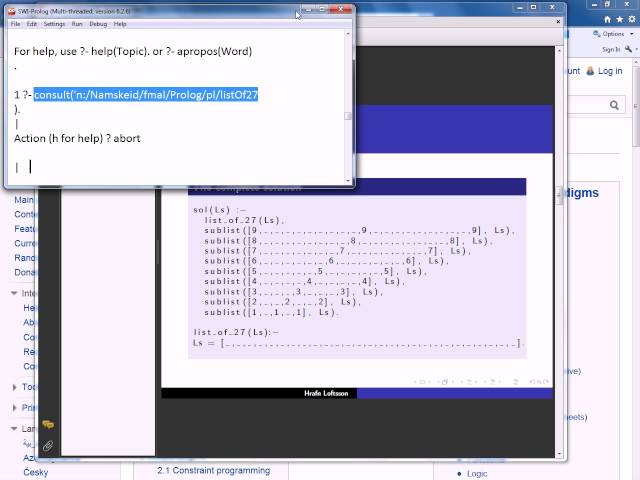Click the Main page link in Wikipedia sidebar
Image resolution: width=640 pixels, height=480 pixels.
pyautogui.click(x=24, y=200)
